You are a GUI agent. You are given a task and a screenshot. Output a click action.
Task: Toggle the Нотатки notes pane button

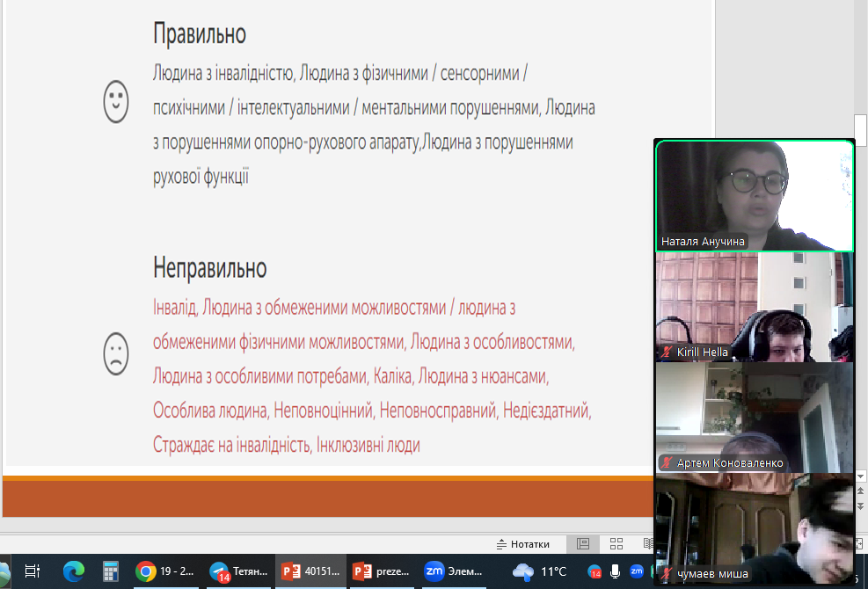click(x=523, y=544)
